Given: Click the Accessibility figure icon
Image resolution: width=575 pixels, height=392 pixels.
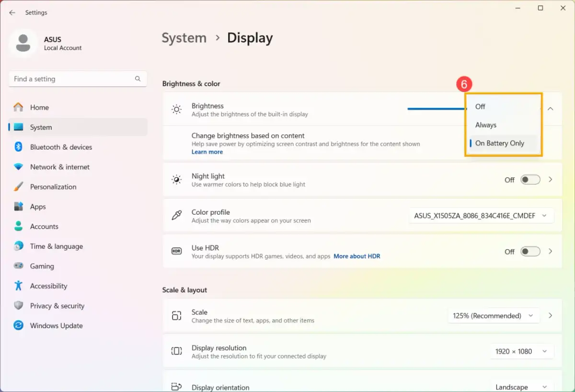Looking at the screenshot, I should 19,286.
